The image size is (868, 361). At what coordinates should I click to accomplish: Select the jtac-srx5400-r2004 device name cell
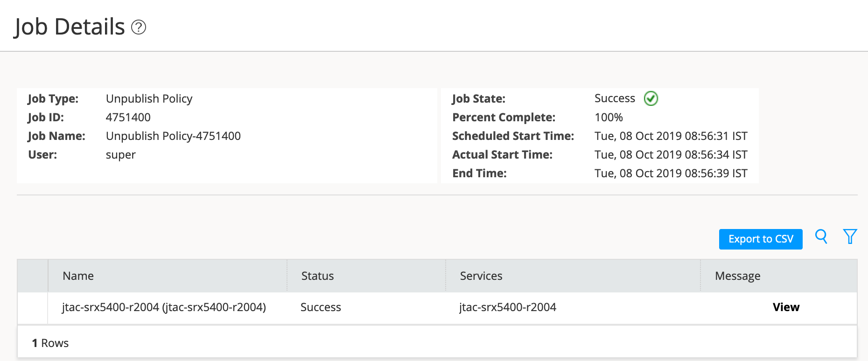point(164,307)
